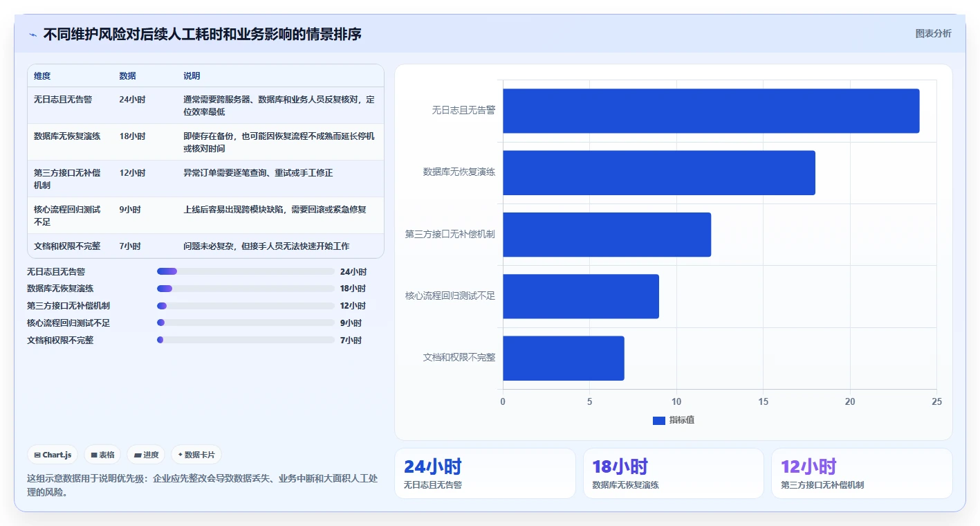
Task: Click the 无日志且无告警 chart bar
Action: click(x=711, y=111)
